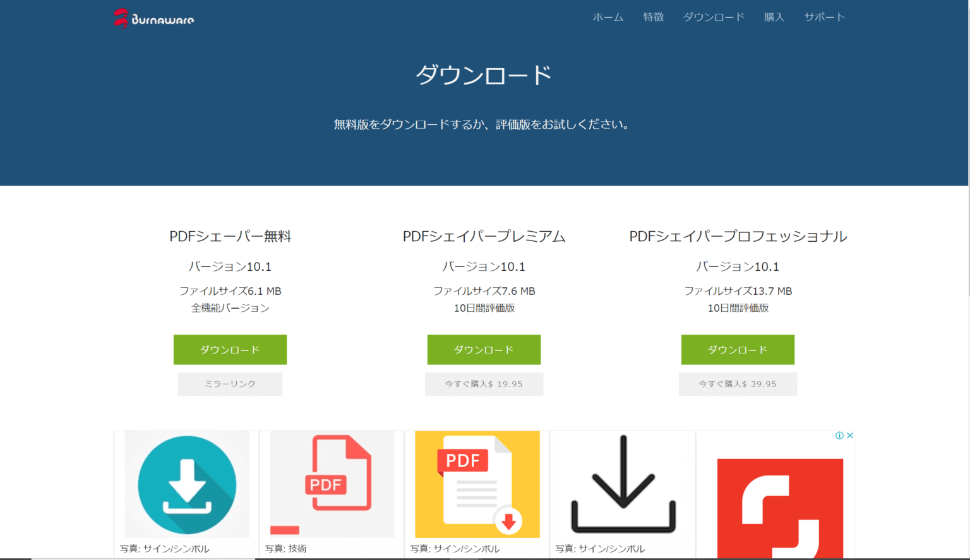Download PDFシェイパープロフェッショナル trial
The image size is (970, 560).
(738, 350)
